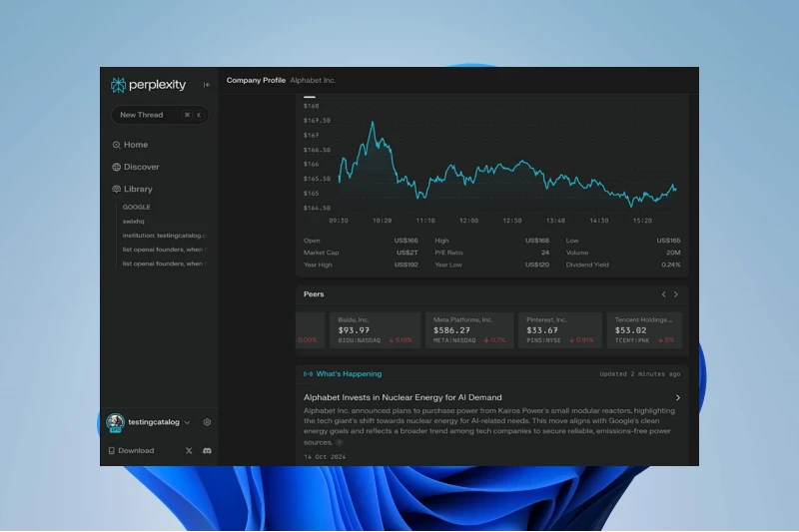Click the Market Cap value US$2T
Image resolution: width=799 pixels, height=532 pixels.
(407, 253)
